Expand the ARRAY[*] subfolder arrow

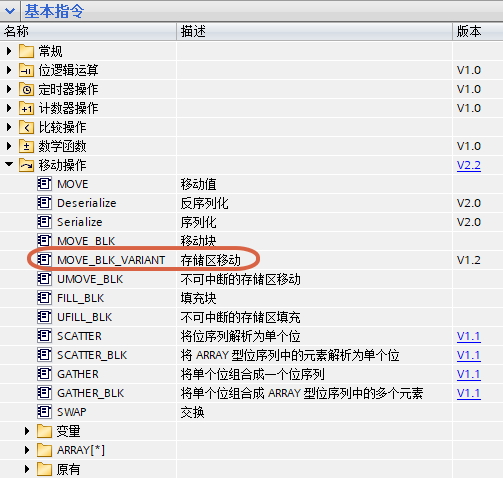point(27,450)
